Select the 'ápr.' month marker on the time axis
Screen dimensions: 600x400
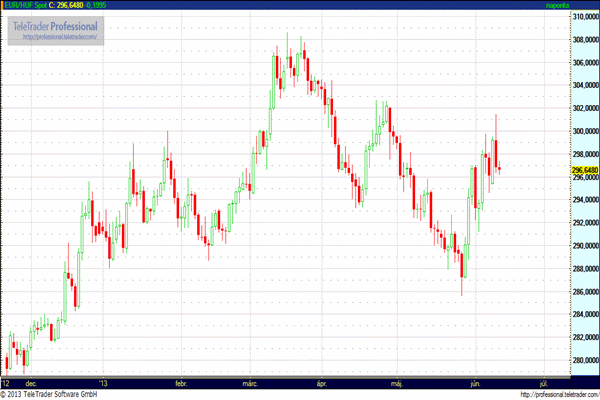tap(322, 382)
